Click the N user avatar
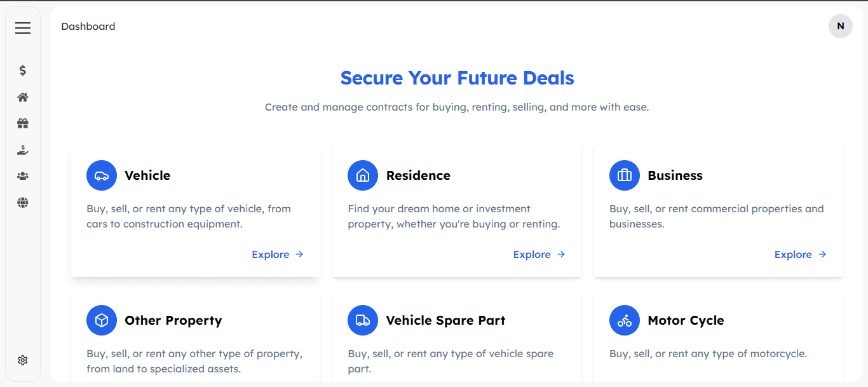The height and width of the screenshot is (387, 868). 840,26
